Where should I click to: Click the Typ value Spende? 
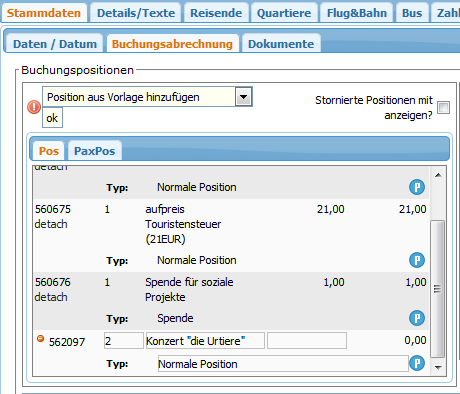click(x=175, y=318)
